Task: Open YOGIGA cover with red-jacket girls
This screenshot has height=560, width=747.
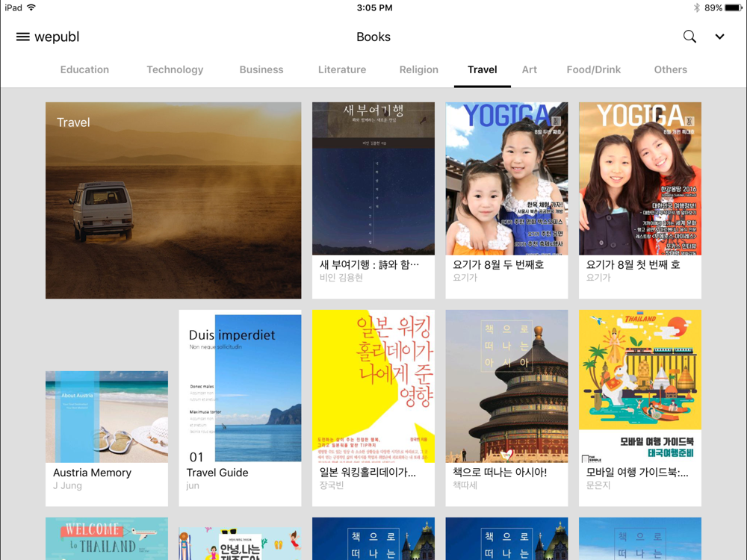Action: pos(640,178)
